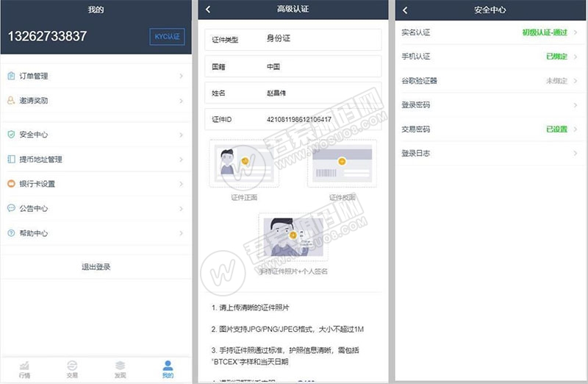Screen dimensions: 588x384
Task: Expand the 登录日志 entry chevron
Action: coord(576,154)
